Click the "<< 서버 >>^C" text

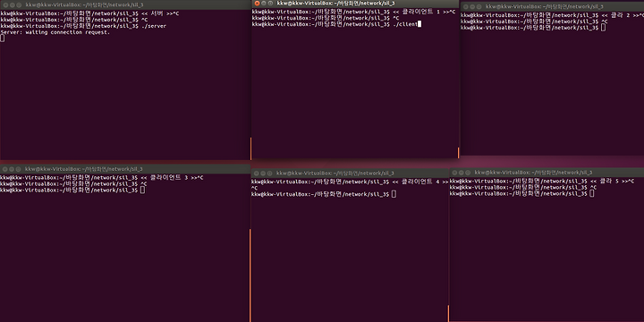point(160,13)
